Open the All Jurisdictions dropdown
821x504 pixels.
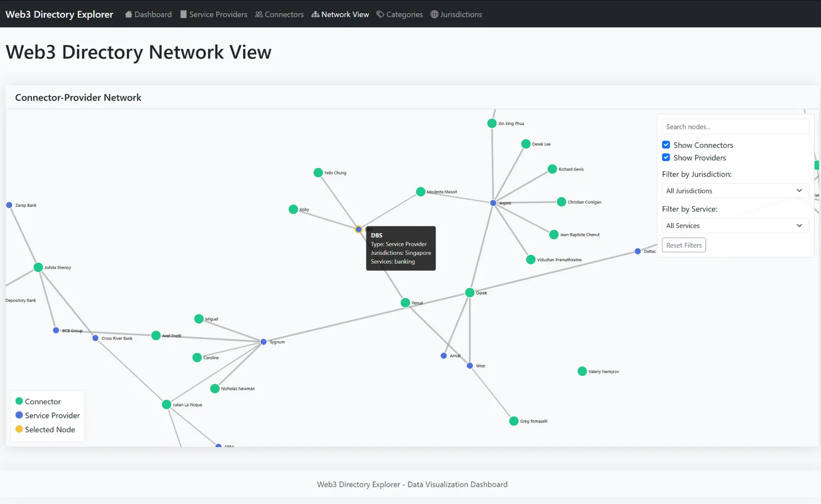735,191
